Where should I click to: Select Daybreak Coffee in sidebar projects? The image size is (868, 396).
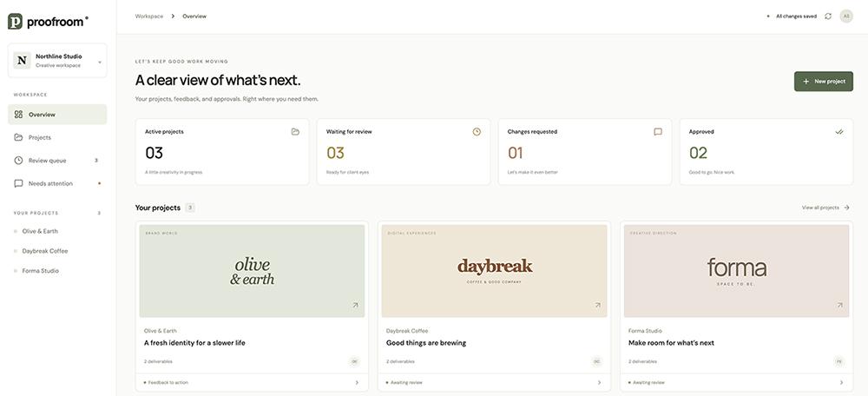45,251
